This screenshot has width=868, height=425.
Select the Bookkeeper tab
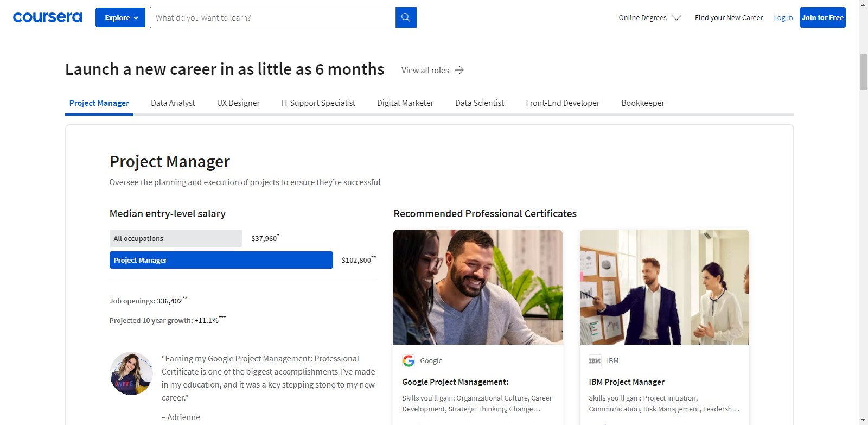pos(643,103)
